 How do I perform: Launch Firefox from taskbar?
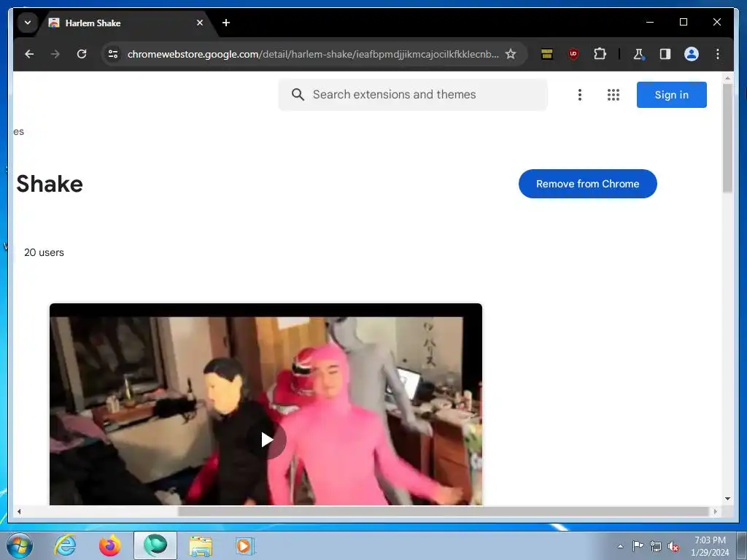(110, 545)
